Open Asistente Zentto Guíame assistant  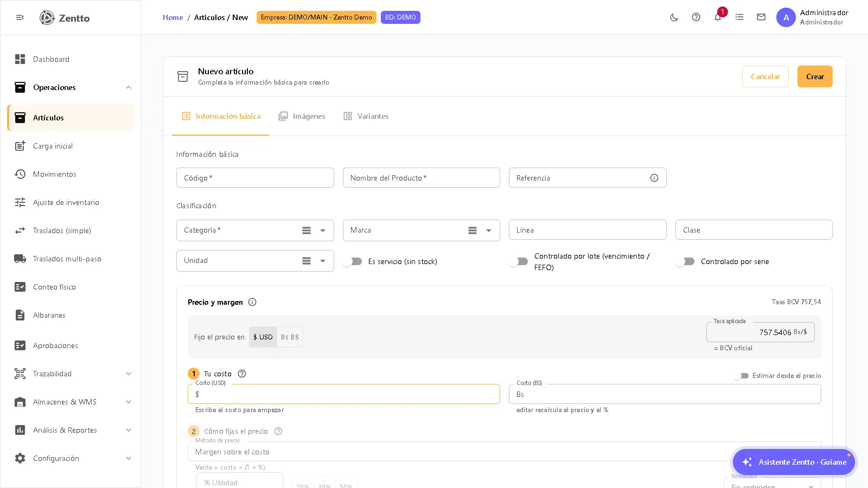[794, 462]
